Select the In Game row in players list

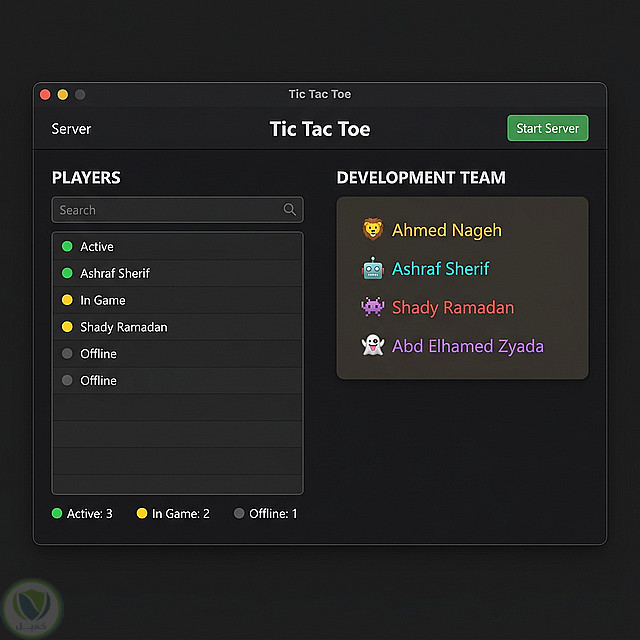coord(103,300)
